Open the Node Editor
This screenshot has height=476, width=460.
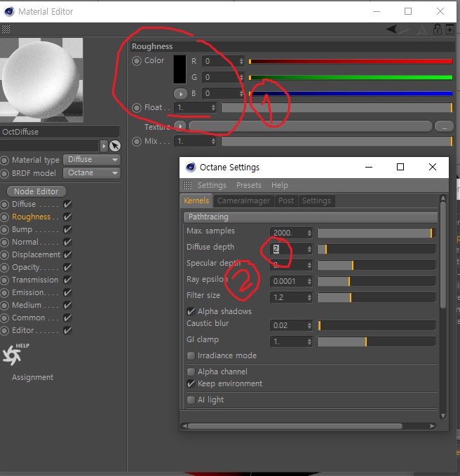[36, 191]
